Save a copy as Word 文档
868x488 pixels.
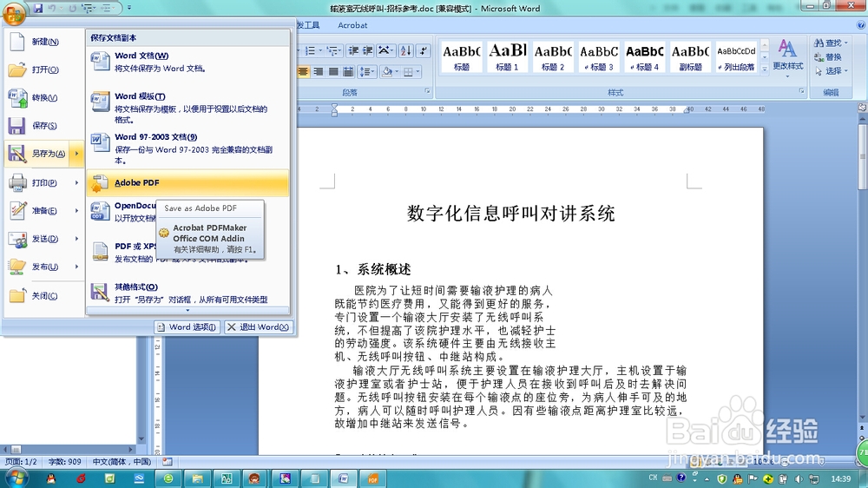(187, 62)
